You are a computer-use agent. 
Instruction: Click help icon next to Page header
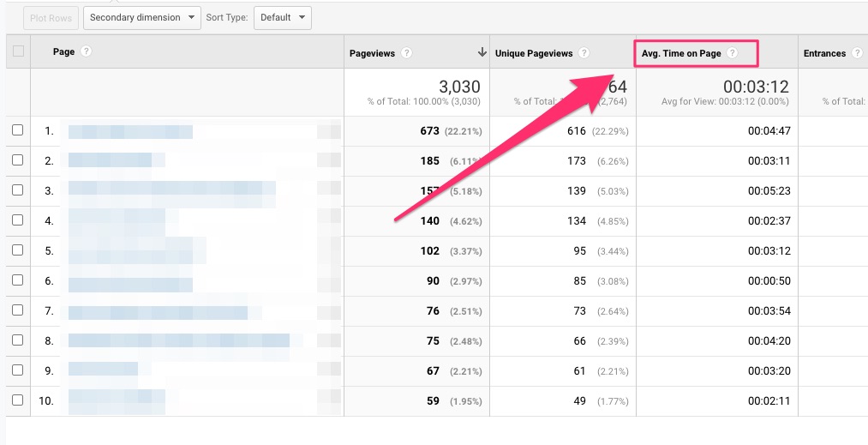point(86,51)
